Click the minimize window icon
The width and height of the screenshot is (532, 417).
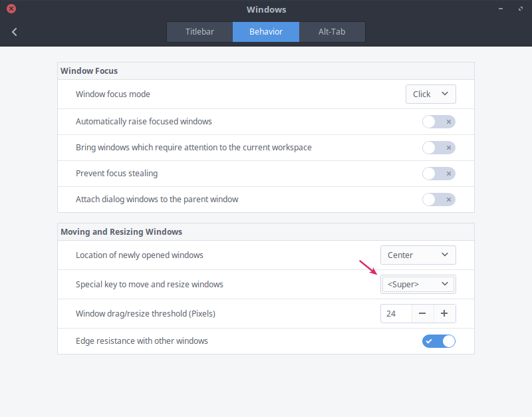point(500,9)
